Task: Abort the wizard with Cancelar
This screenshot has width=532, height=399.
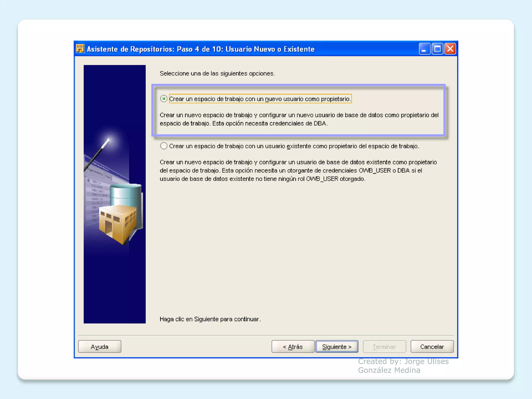Action: [432, 347]
